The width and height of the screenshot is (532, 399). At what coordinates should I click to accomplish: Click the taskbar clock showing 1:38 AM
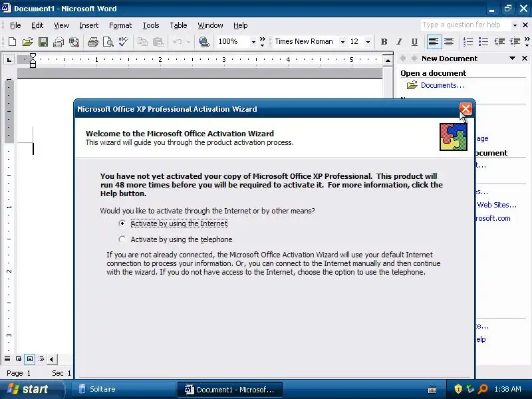pyautogui.click(x=507, y=389)
